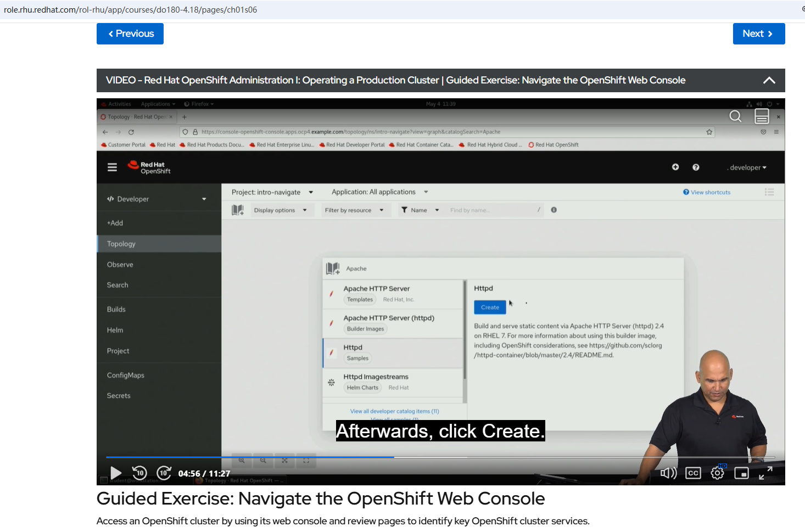Open a new Firefox tab
805x532 pixels.
(x=185, y=117)
